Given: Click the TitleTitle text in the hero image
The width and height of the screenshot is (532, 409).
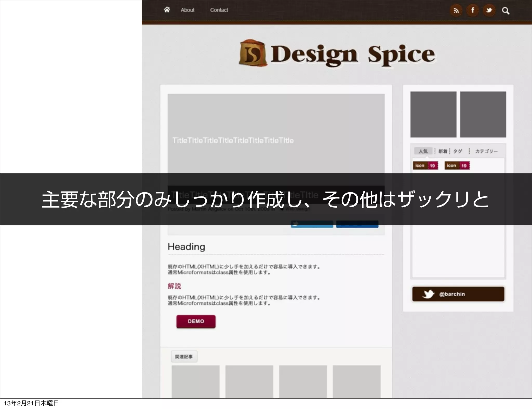Looking at the screenshot, I should [x=233, y=140].
